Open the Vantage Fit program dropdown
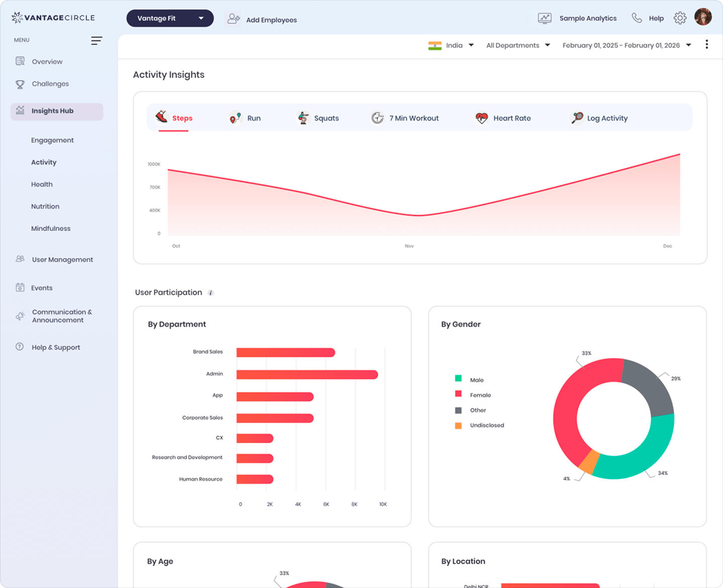Viewport: 723px width, 588px height. 170,18
